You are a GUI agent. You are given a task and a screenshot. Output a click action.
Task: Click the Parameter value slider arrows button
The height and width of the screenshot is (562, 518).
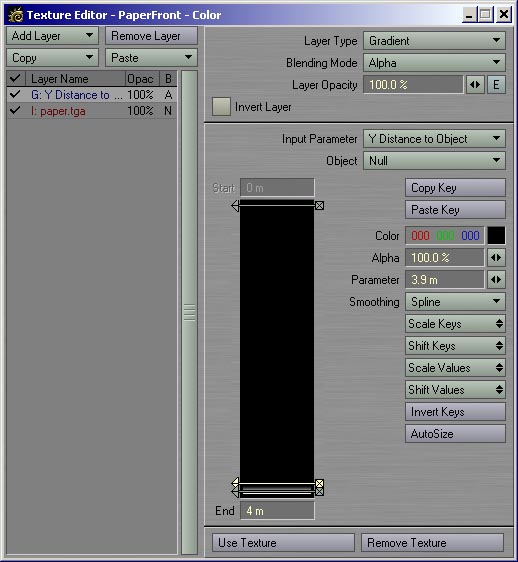click(x=496, y=280)
